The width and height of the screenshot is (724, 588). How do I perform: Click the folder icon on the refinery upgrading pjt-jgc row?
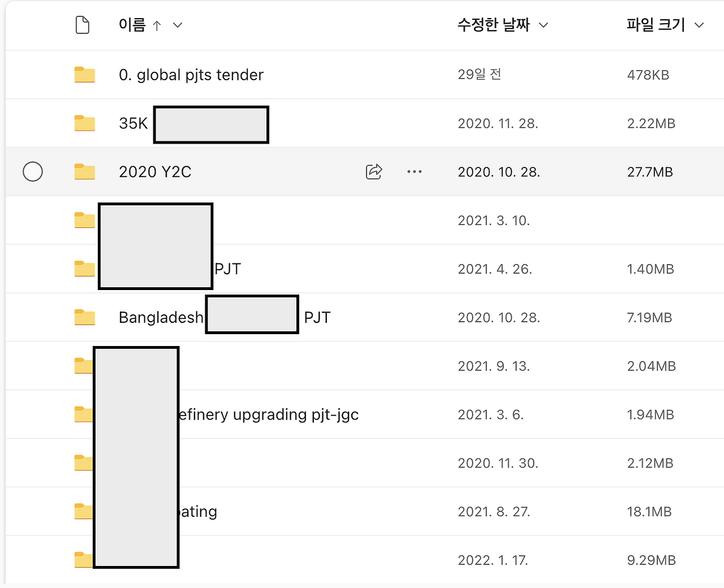click(x=84, y=414)
